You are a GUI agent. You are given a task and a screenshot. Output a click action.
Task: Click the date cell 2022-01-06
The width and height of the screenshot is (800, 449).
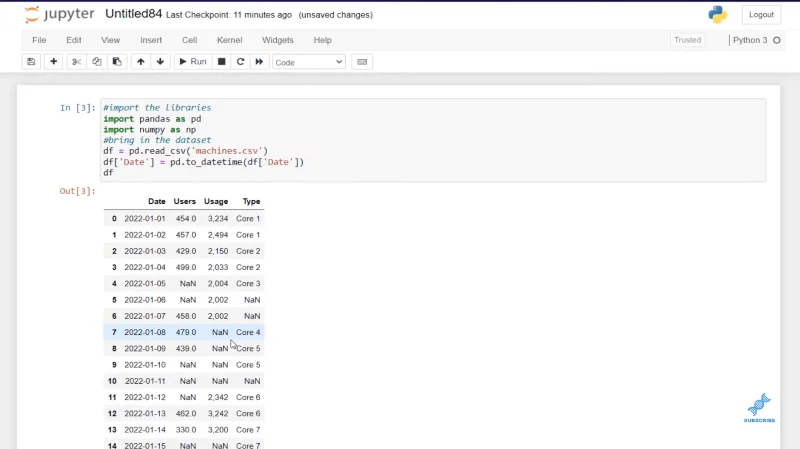click(x=145, y=300)
